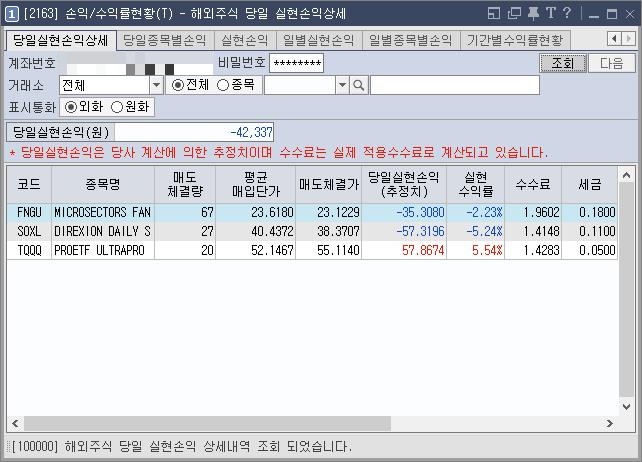Click the 0.1800 tax cell

click(590, 212)
